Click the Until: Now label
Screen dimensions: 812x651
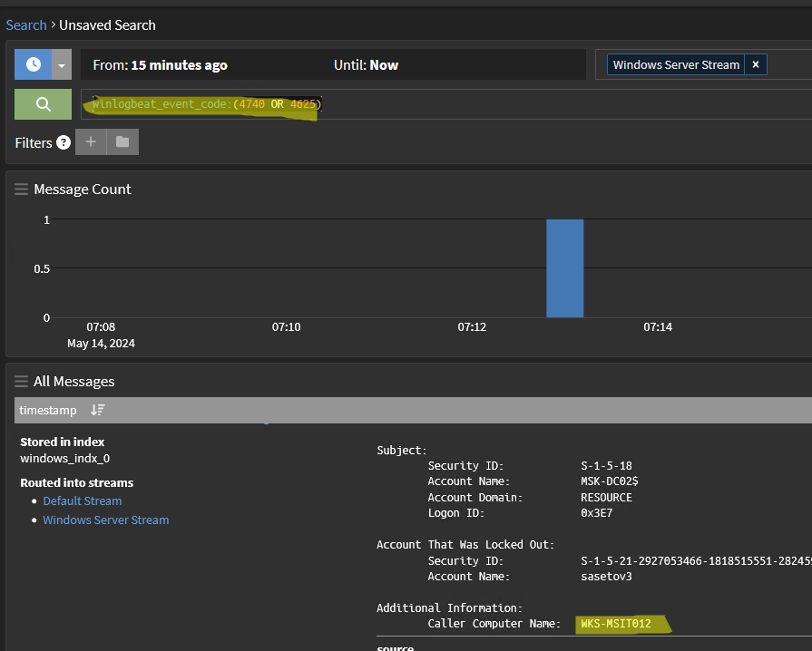coord(367,65)
